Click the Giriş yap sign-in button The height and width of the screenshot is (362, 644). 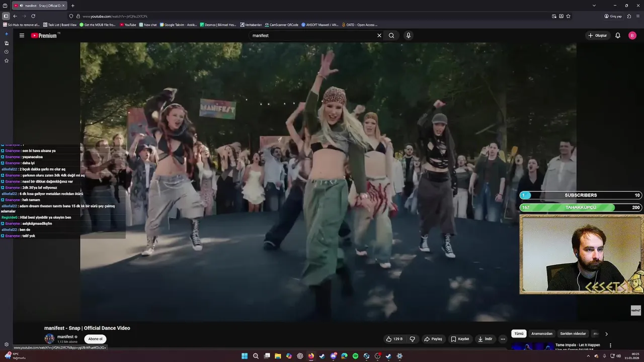pos(613,16)
